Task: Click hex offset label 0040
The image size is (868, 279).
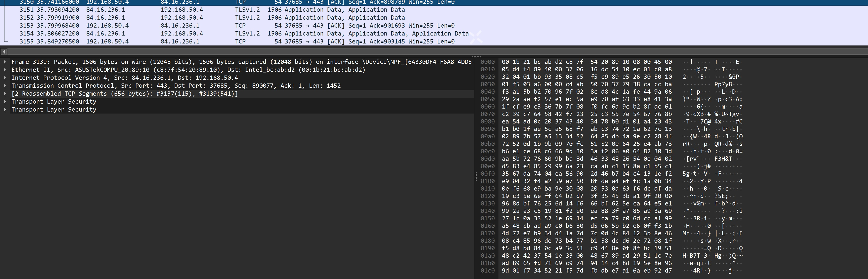Action: click(488, 92)
